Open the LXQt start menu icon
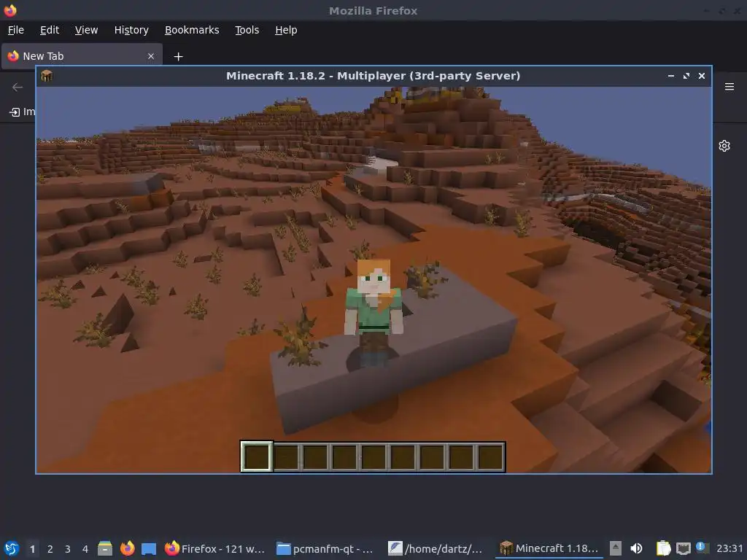 pyautogui.click(x=12, y=548)
